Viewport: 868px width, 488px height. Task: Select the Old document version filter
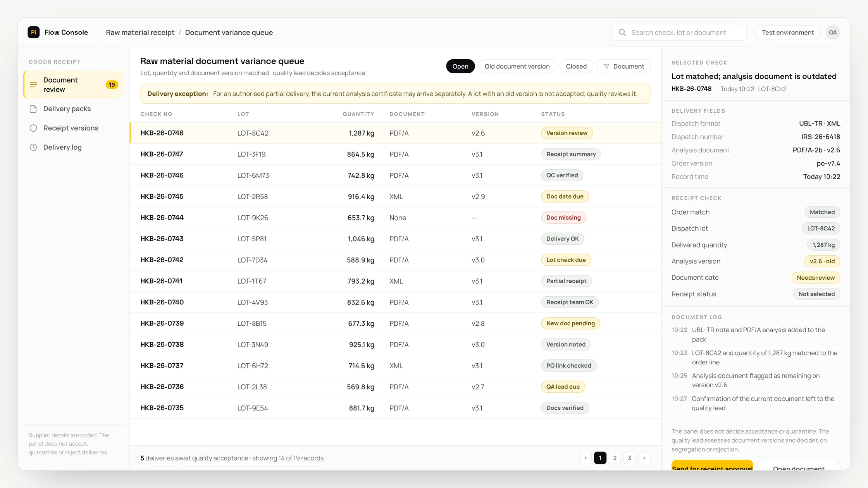pos(517,66)
